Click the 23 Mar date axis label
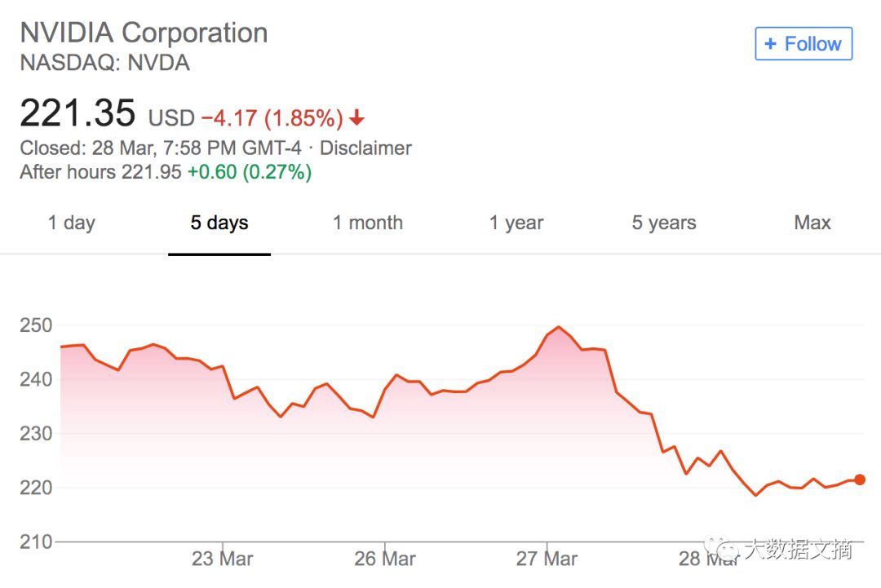This screenshot has width=881, height=588. 222,559
